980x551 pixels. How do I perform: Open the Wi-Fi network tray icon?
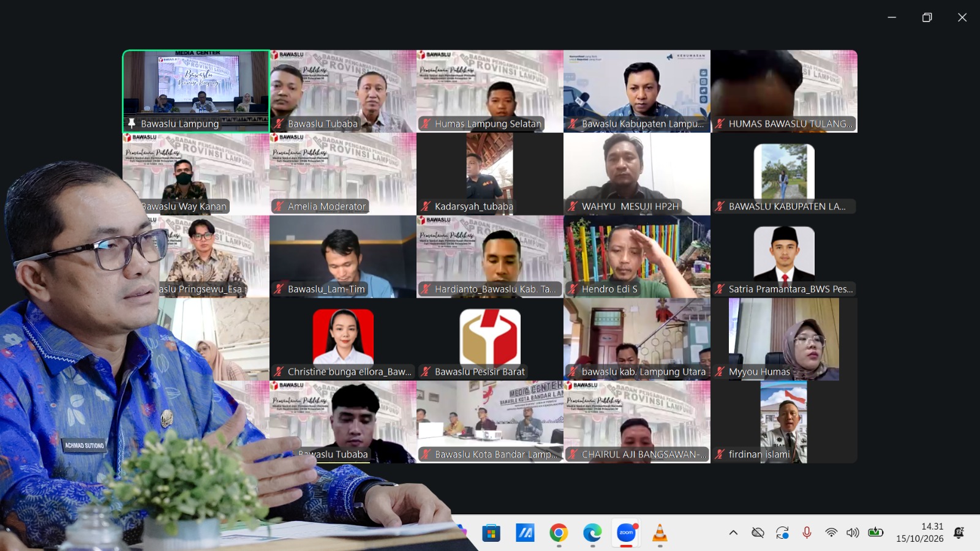click(x=831, y=533)
